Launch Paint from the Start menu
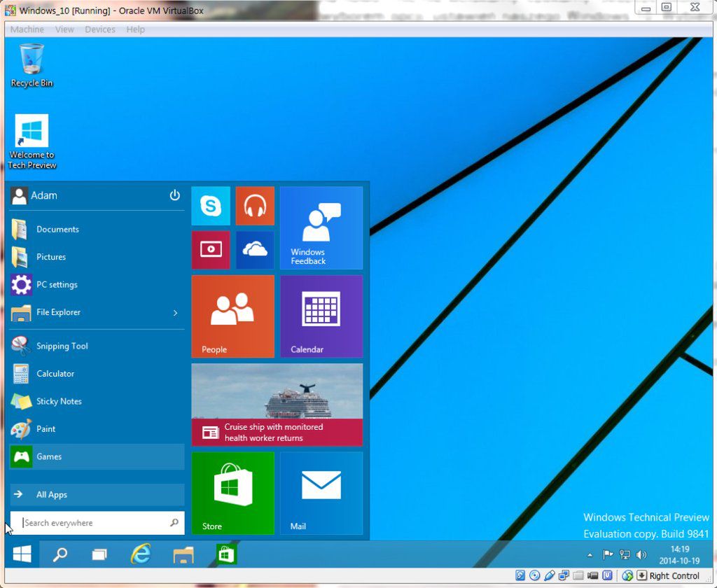 tap(97, 429)
